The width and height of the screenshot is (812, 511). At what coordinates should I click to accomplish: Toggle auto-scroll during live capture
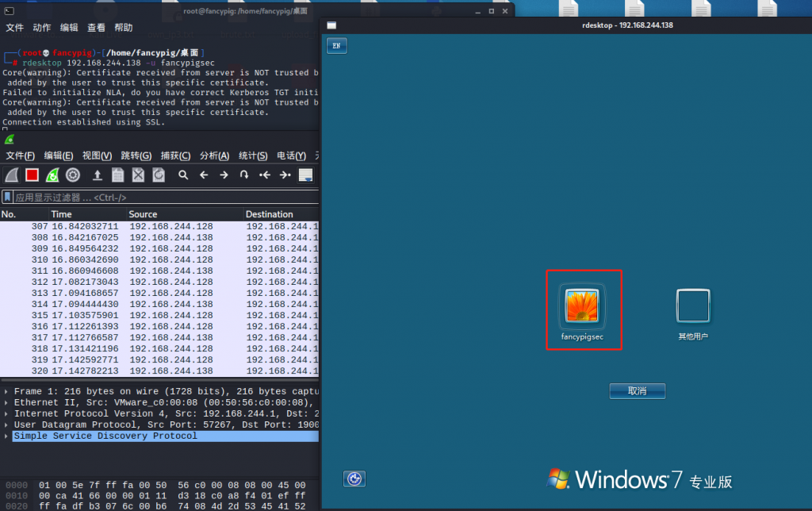tap(305, 175)
